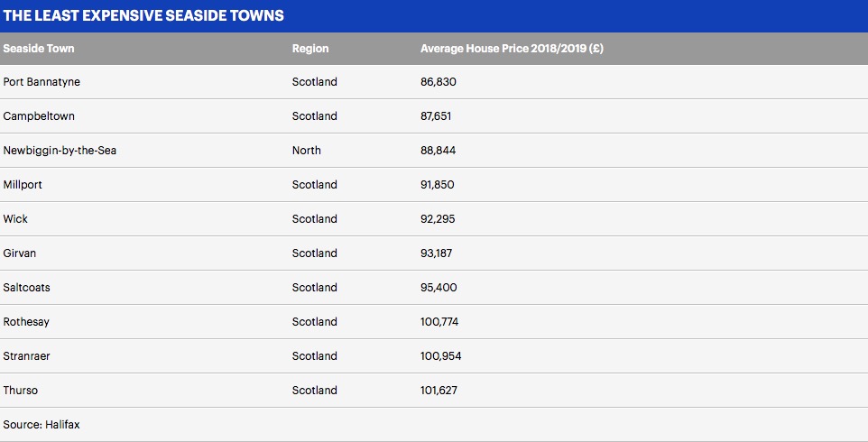This screenshot has height=442, width=868.
Task: Click the Wick town name
Action: (x=15, y=219)
